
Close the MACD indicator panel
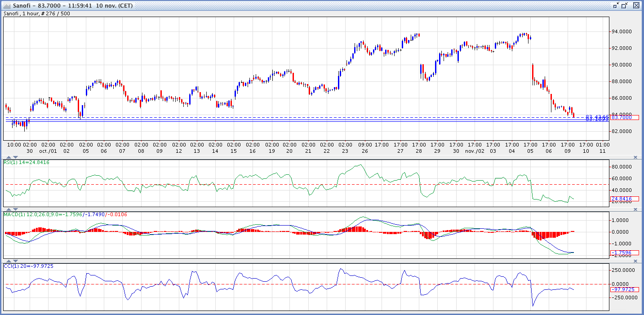click(635, 209)
